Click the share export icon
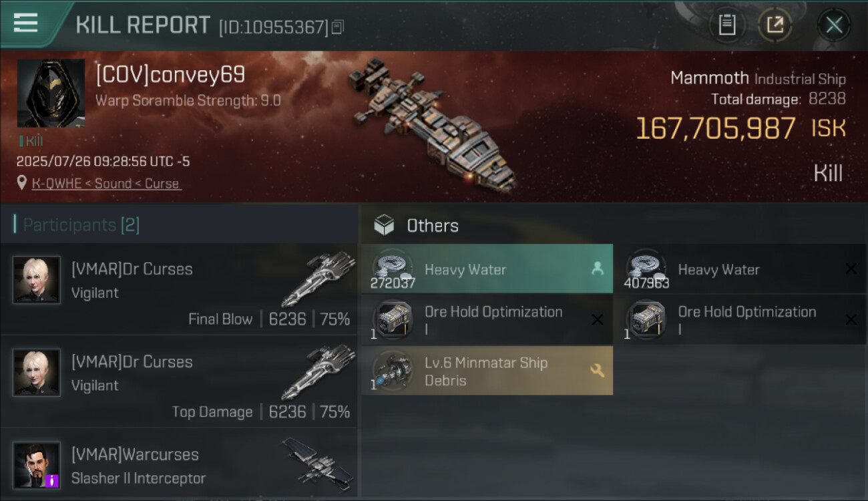Image resolution: width=868 pixels, height=501 pixels. click(x=775, y=25)
